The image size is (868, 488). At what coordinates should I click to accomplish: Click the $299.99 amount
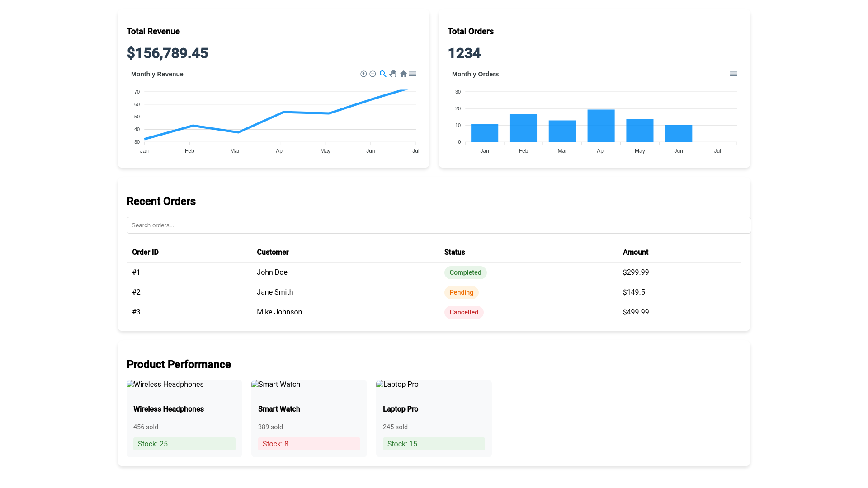[x=636, y=272]
